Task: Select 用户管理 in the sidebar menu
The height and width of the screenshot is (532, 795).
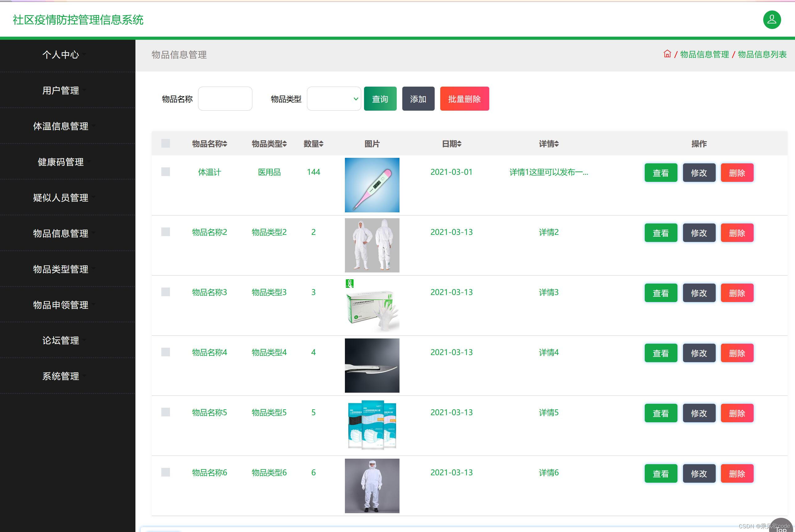Action: click(x=60, y=91)
